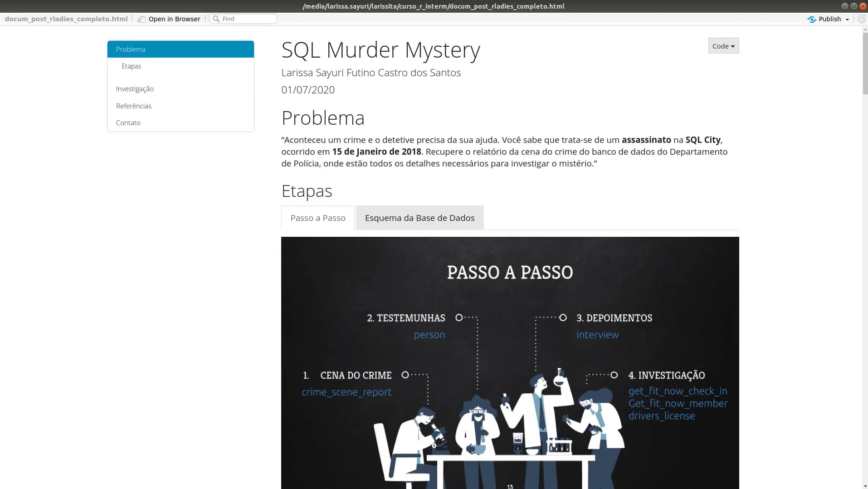Image resolution: width=868 pixels, height=489 pixels.
Task: Click Contato in the navigation sidebar
Action: pyautogui.click(x=128, y=122)
